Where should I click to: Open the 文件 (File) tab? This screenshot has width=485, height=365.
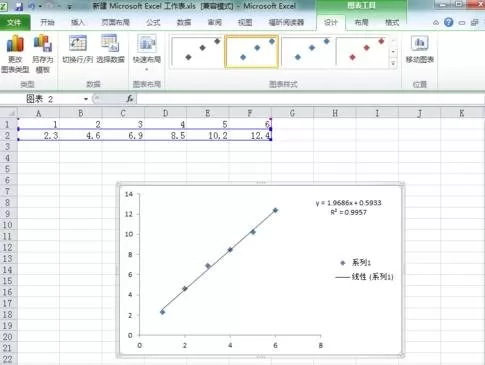tap(14, 22)
